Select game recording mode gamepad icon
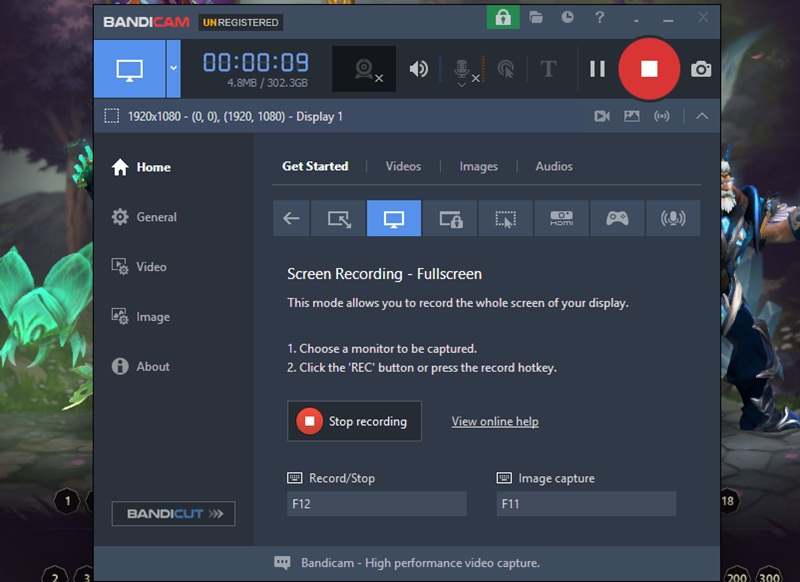Screen dimensions: 800x582 click(x=617, y=218)
